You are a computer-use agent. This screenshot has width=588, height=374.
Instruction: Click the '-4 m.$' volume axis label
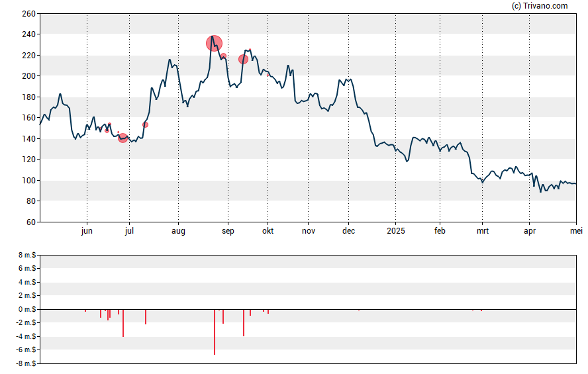[x=26, y=336]
